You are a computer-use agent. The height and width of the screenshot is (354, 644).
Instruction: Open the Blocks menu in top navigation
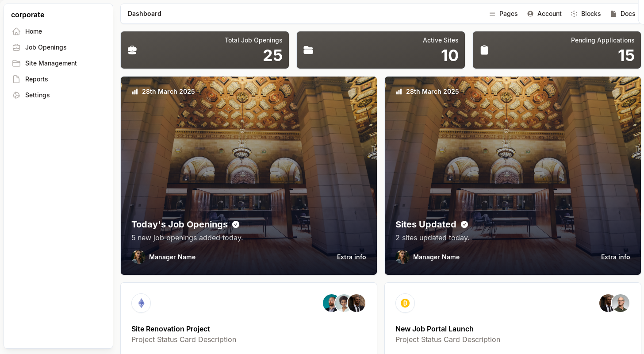point(586,14)
